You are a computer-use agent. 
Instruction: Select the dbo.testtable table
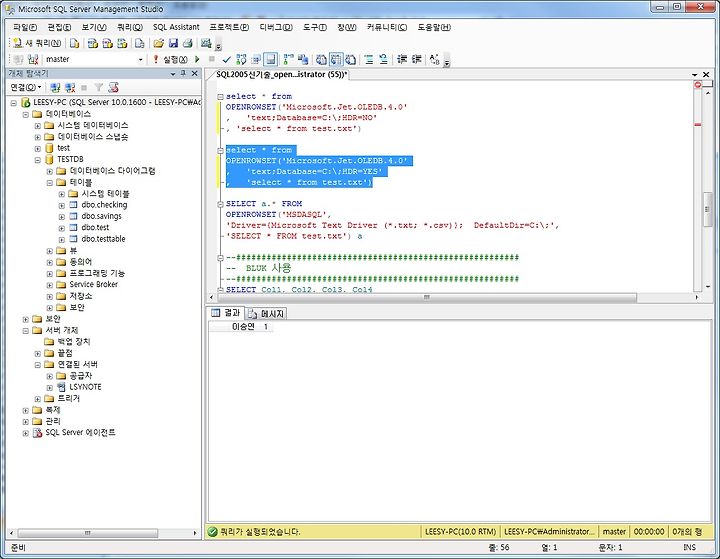point(103,239)
